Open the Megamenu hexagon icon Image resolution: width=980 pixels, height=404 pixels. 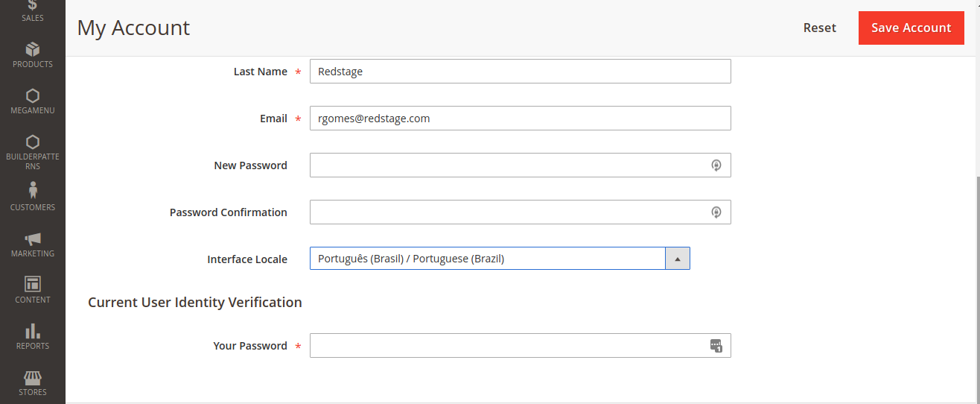pos(33,96)
